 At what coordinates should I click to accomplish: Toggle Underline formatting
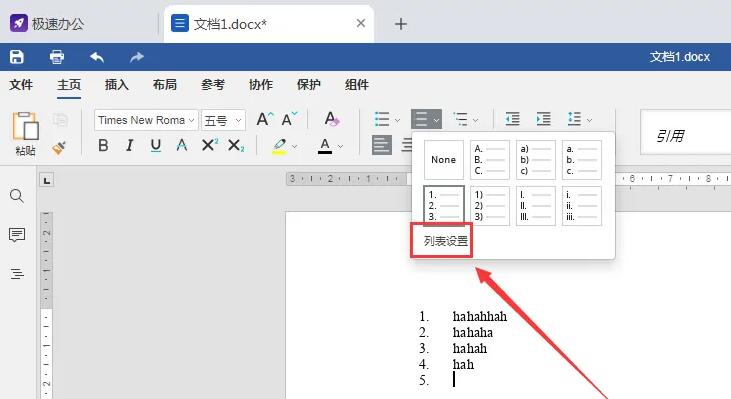tap(156, 145)
